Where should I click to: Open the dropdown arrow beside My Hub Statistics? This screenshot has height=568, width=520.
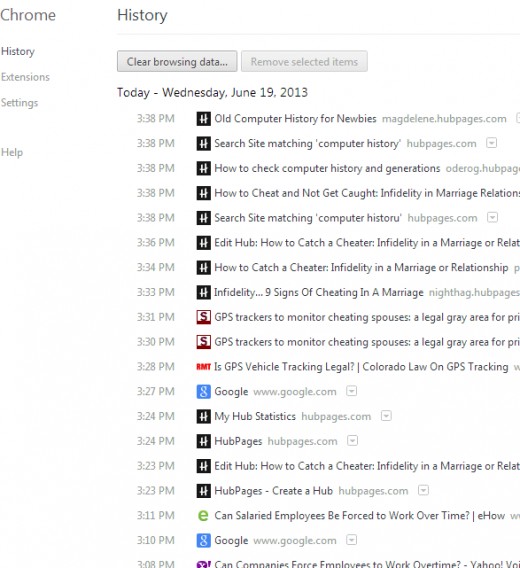(x=386, y=416)
